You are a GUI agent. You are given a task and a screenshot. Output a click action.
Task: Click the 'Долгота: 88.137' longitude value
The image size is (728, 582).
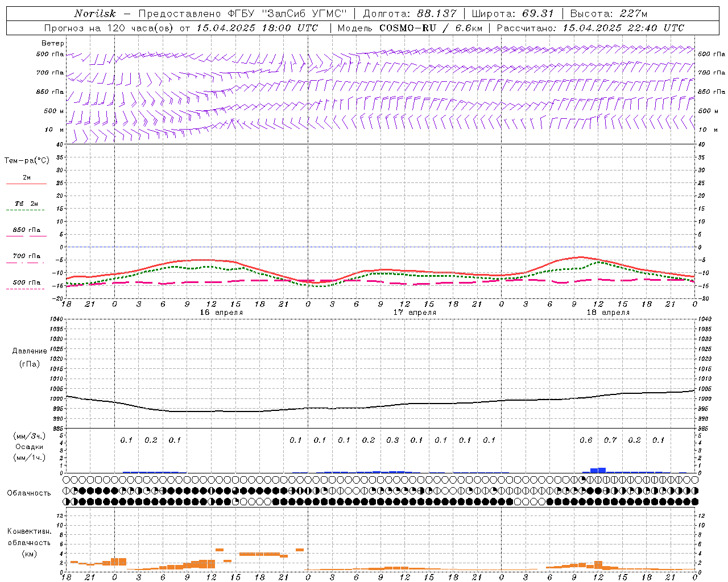click(x=409, y=14)
